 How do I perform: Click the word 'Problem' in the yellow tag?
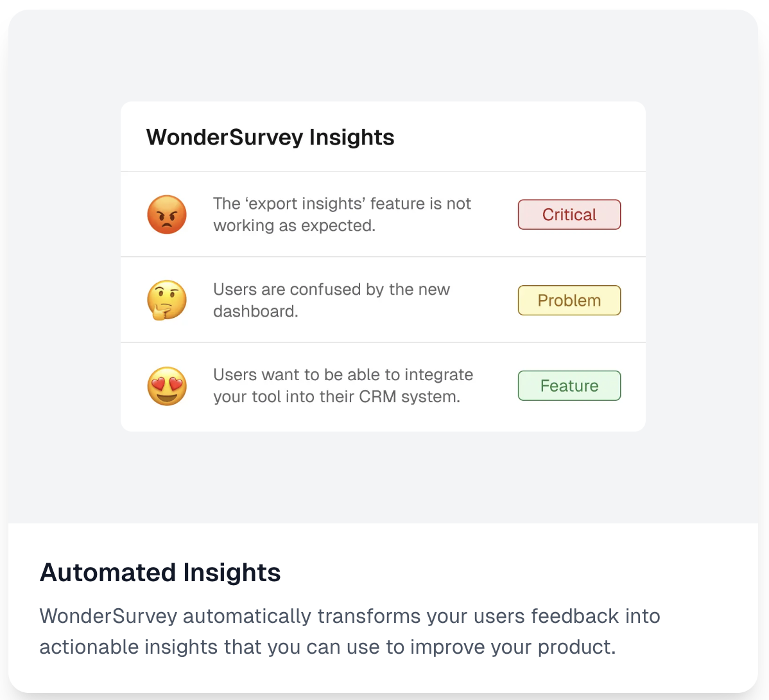click(x=569, y=300)
